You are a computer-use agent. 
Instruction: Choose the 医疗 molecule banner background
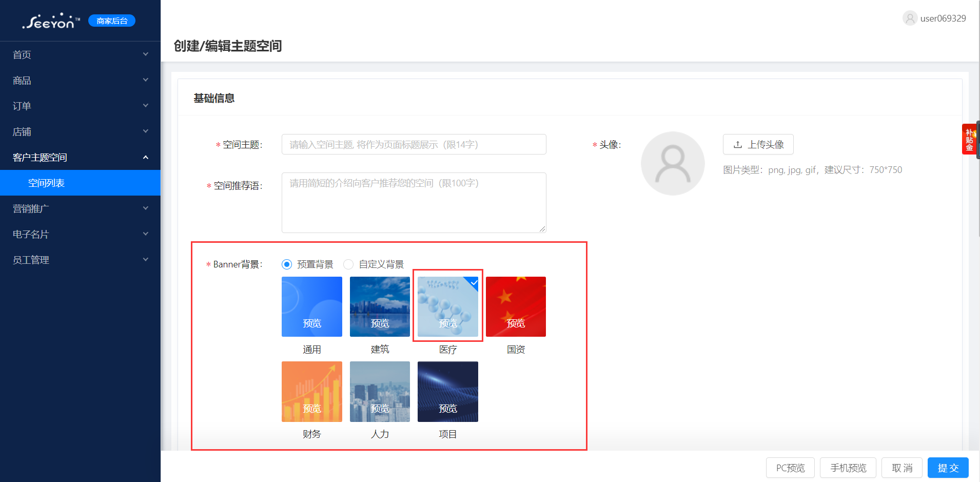pos(448,306)
